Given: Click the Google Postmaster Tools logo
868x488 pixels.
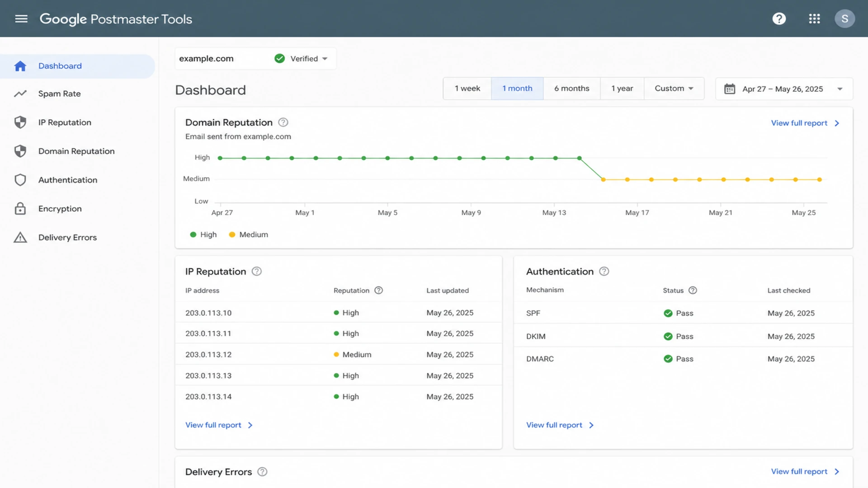Looking at the screenshot, I should [116, 19].
